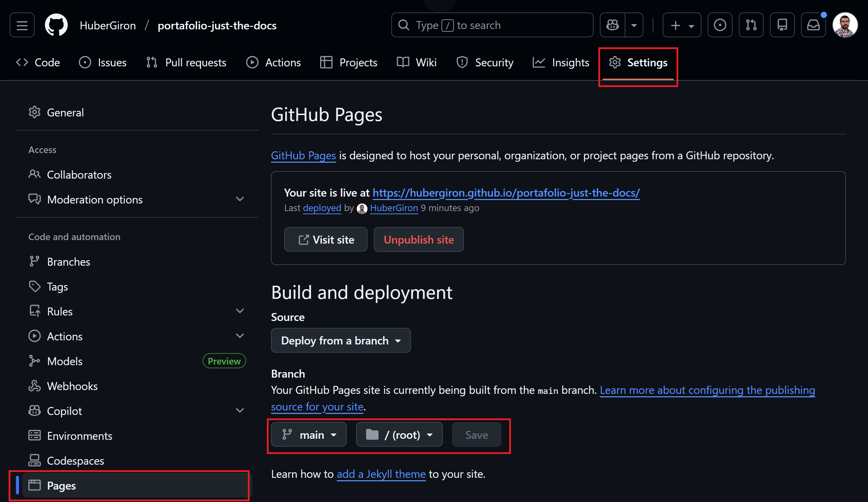
Task: Click the GitHub Octocat logo
Action: (x=56, y=25)
